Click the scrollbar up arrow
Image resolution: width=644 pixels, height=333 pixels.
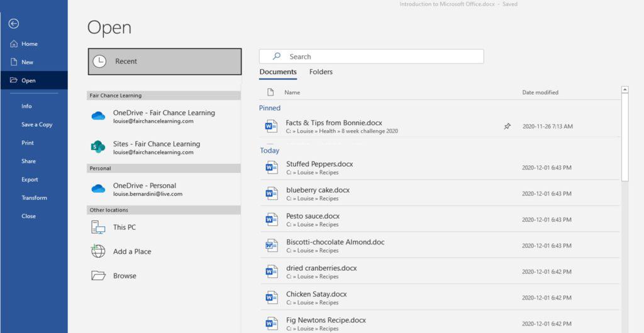click(x=625, y=89)
